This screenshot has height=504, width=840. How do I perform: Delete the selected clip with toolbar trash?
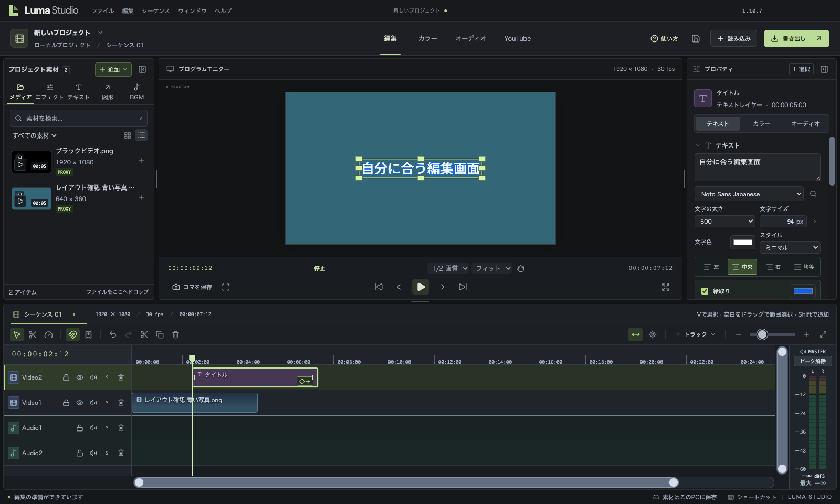tap(176, 334)
